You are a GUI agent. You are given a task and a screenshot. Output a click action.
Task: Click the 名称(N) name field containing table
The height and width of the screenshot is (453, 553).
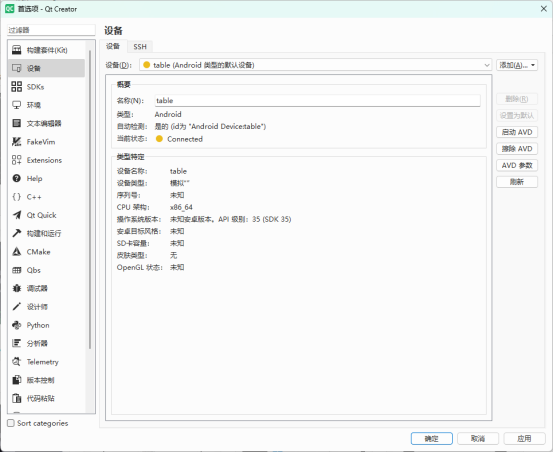pyautogui.click(x=317, y=101)
